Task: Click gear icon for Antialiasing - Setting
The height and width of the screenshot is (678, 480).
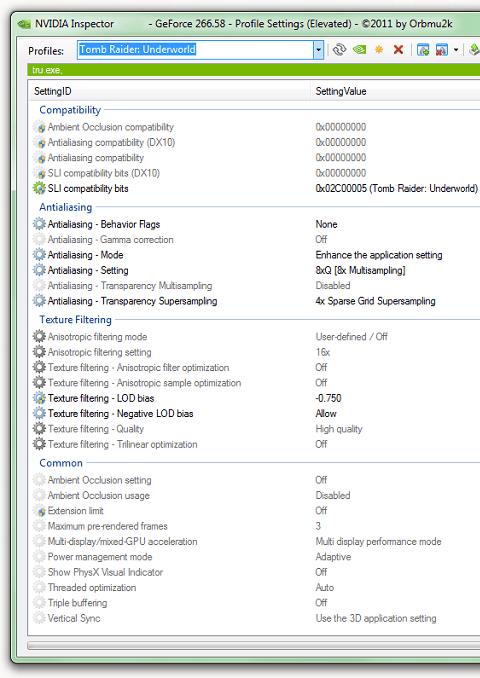Action: click(39, 270)
